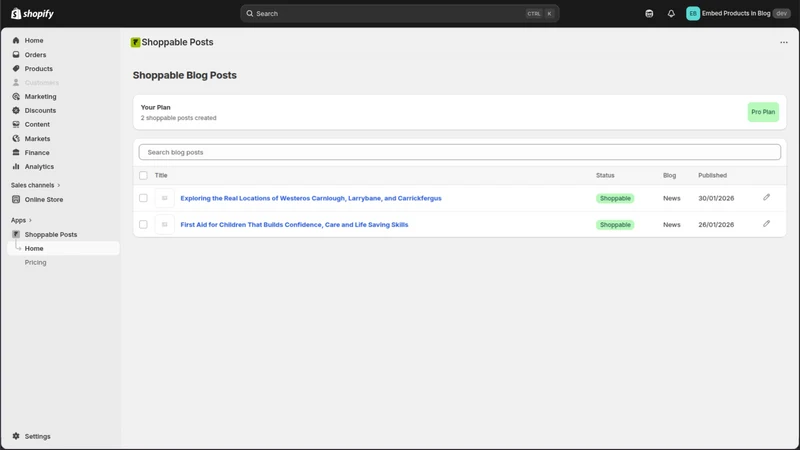Click News blog cell in Westeros row
The image size is (800, 450).
click(671, 198)
